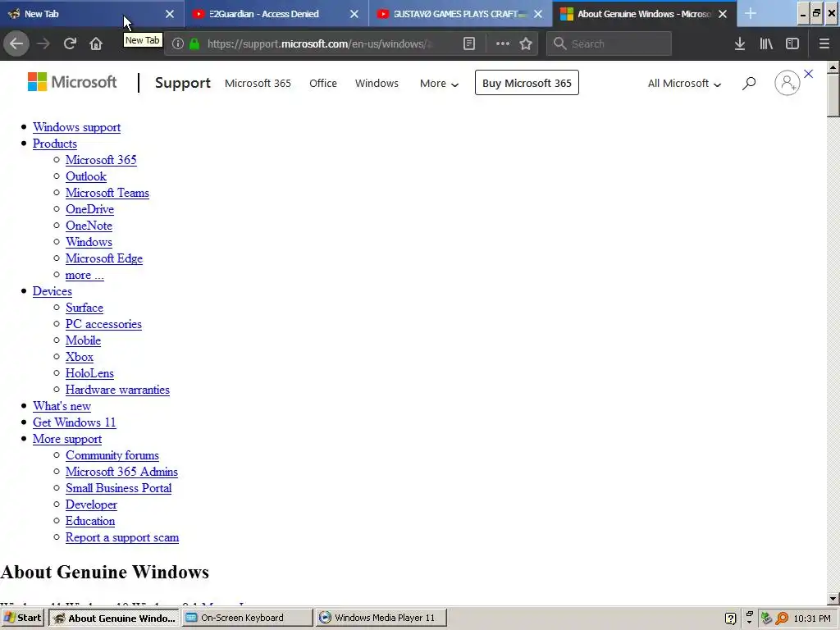
Task: Reload the current page
Action: 70,43
